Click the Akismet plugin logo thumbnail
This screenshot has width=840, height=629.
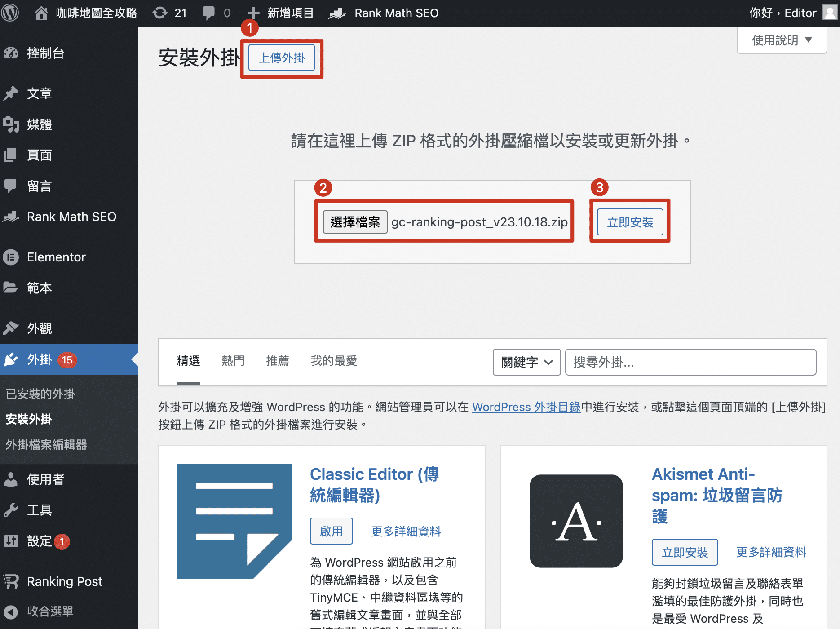pos(576,521)
